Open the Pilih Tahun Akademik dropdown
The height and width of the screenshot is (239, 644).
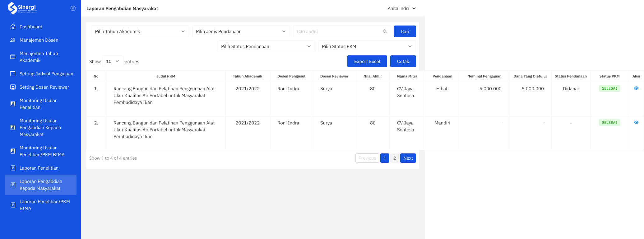(x=140, y=31)
